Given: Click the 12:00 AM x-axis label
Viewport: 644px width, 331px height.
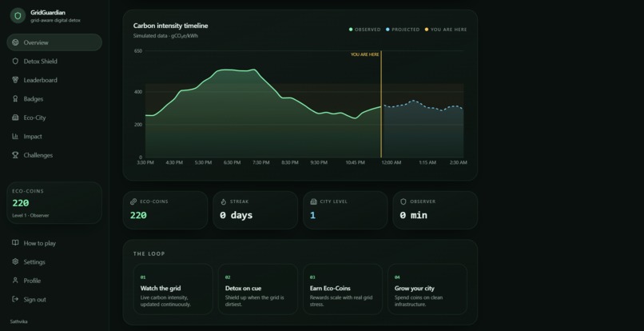Looking at the screenshot, I should (391, 163).
